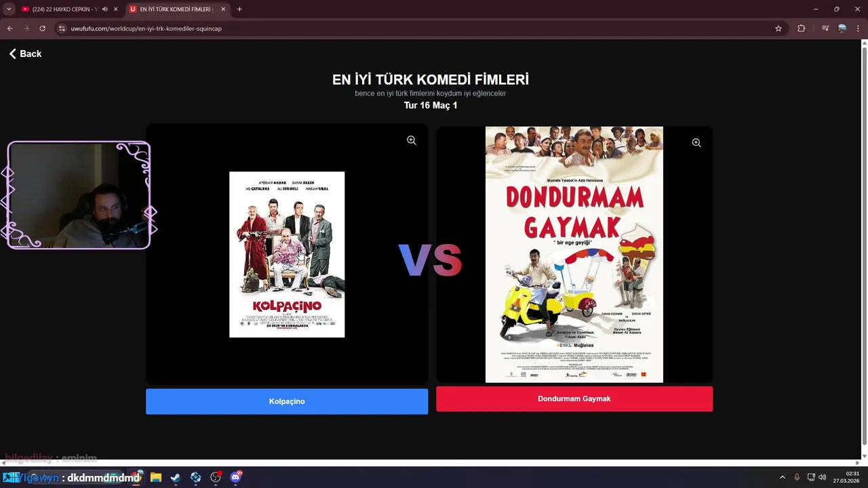Open the Chrome profile avatar

(x=842, y=28)
